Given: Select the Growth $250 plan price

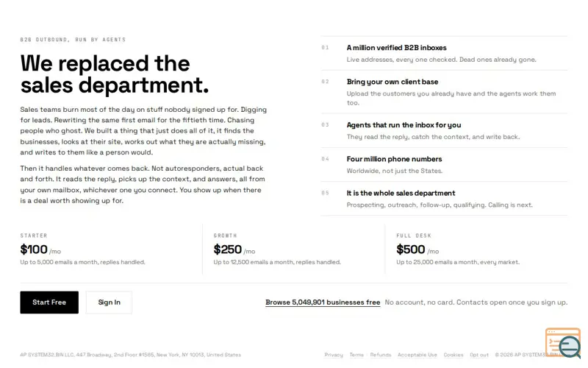Looking at the screenshot, I should pos(227,250).
